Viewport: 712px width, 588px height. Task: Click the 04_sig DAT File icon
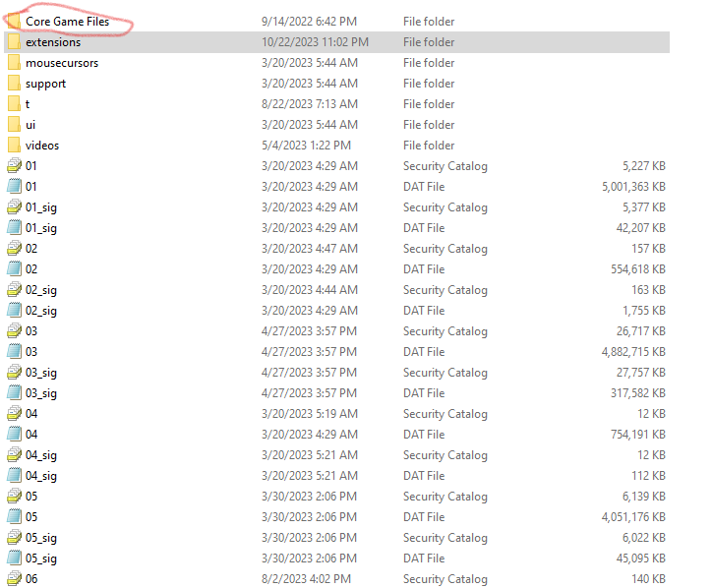click(x=14, y=476)
